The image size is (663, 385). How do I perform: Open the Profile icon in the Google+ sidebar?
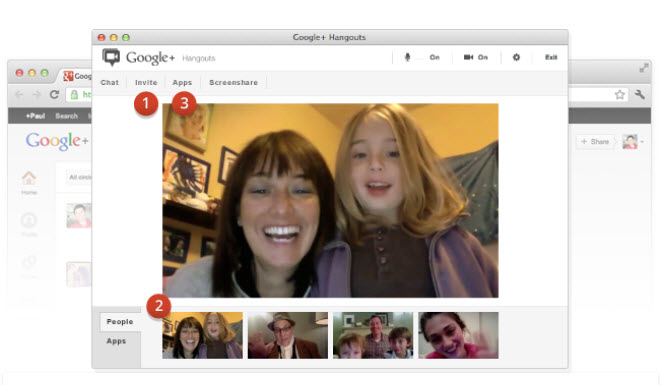29,224
